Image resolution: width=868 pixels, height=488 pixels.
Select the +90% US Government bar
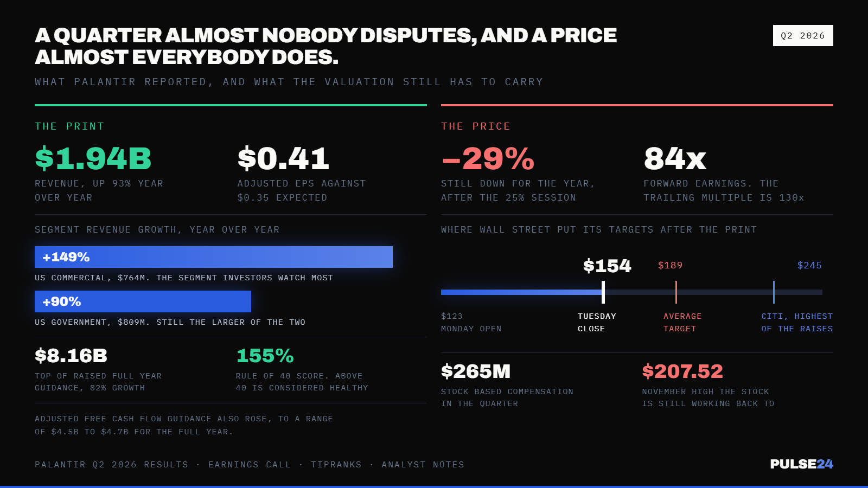tap(143, 301)
